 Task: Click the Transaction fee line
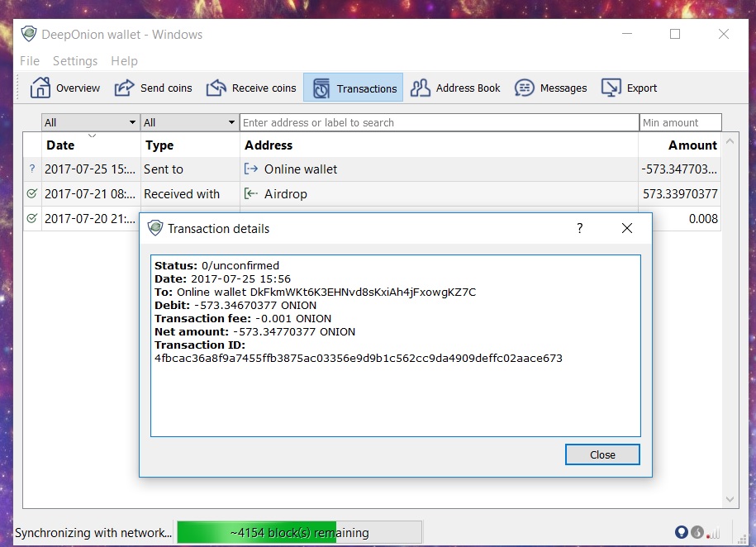click(243, 319)
